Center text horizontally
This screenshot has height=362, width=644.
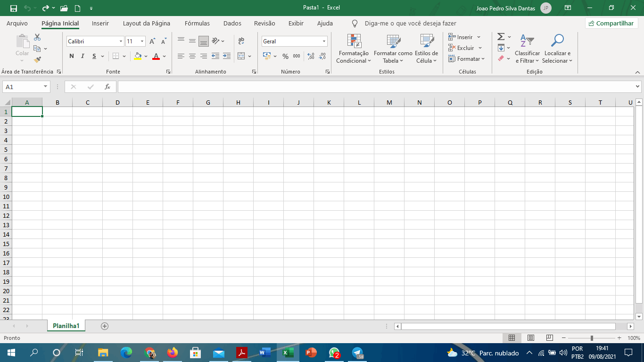click(192, 56)
